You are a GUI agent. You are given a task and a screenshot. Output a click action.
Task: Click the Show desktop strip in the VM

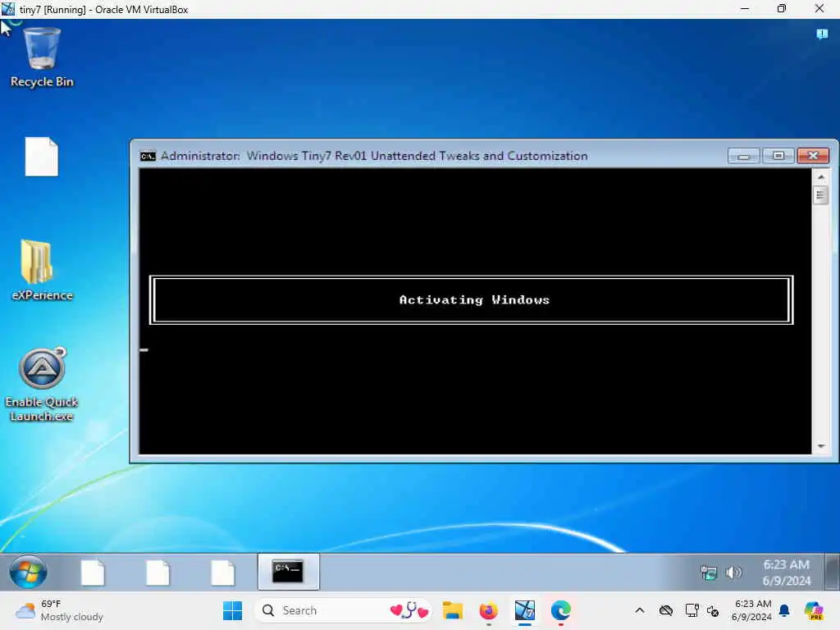coord(832,572)
